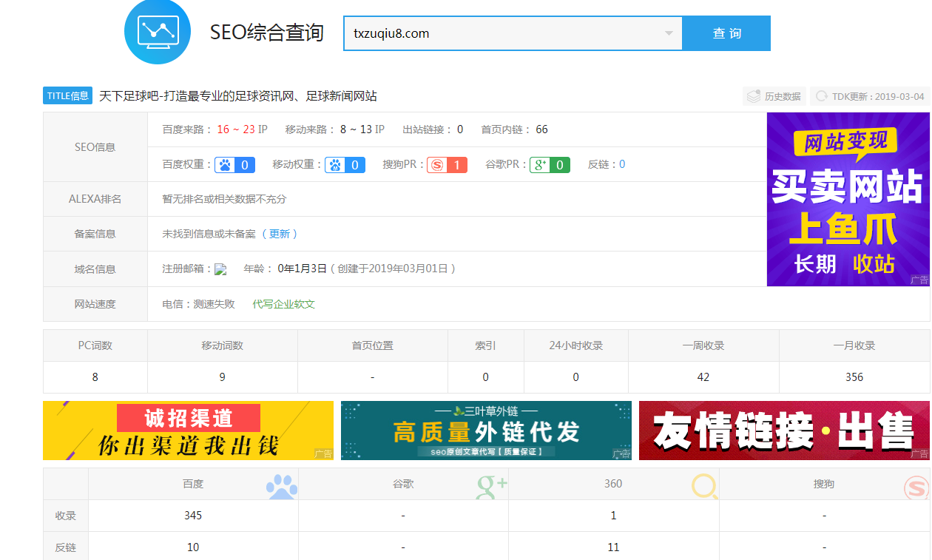Click the Google g+ icon in 谷歌 column
This screenshot has height=560, width=932.
pyautogui.click(x=492, y=486)
